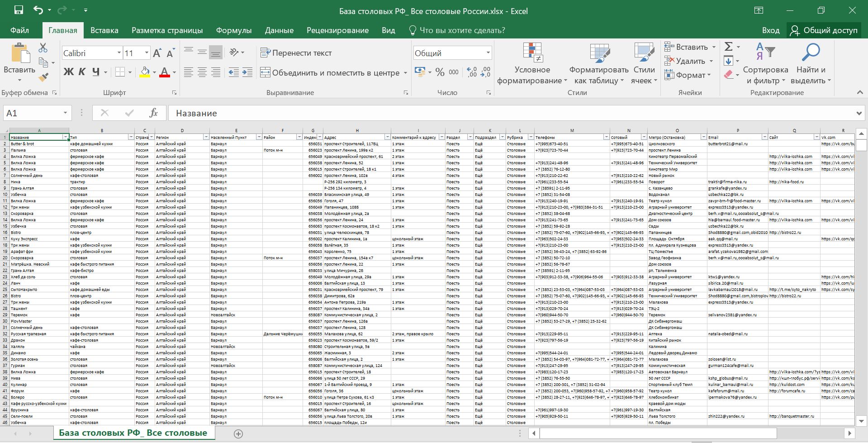Viewport: 868px width, 443px height.
Task: Apply the yellow fill color swatch
Action: click(x=145, y=72)
